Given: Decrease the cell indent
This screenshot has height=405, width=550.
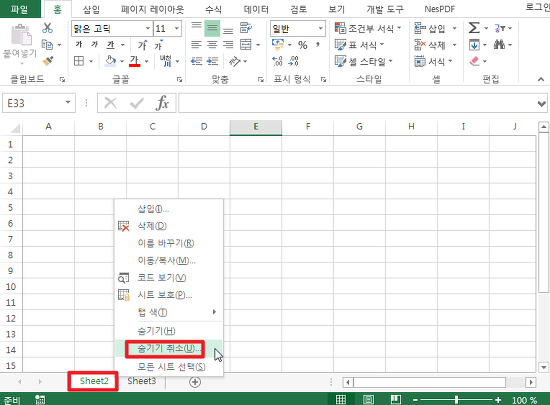Looking at the screenshot, I should [196, 61].
